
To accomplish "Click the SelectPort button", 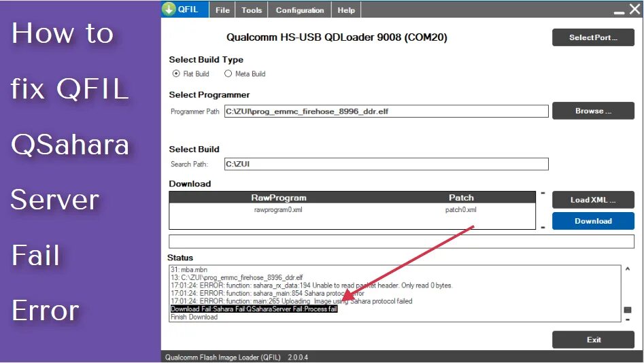I will (x=593, y=37).
